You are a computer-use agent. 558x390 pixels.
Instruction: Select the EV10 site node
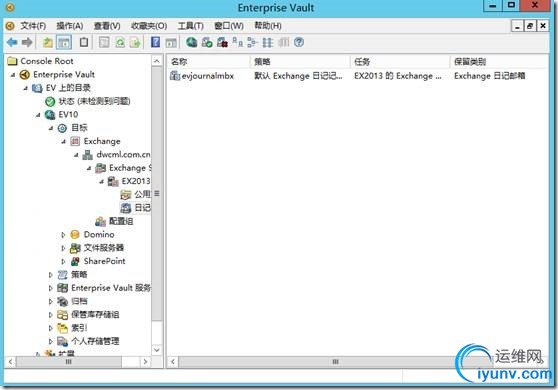click(68, 115)
